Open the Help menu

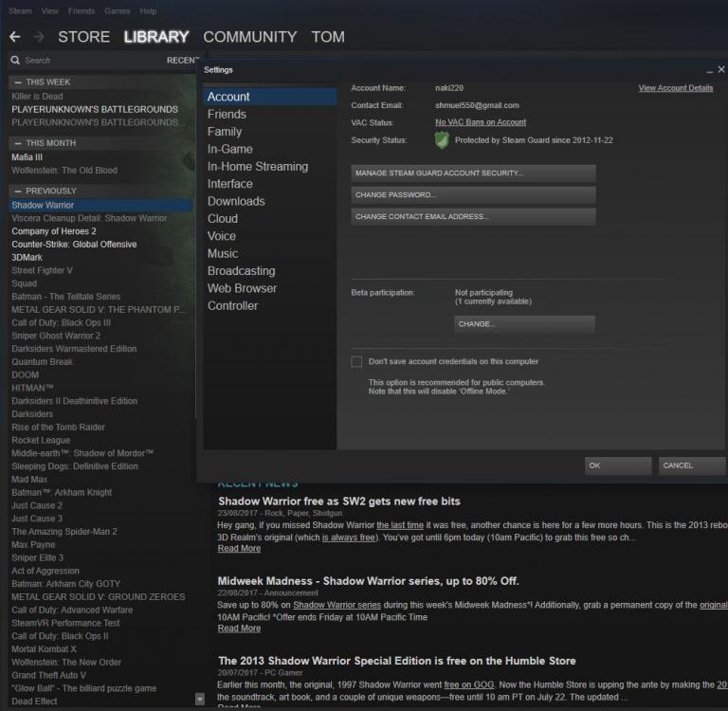(148, 10)
